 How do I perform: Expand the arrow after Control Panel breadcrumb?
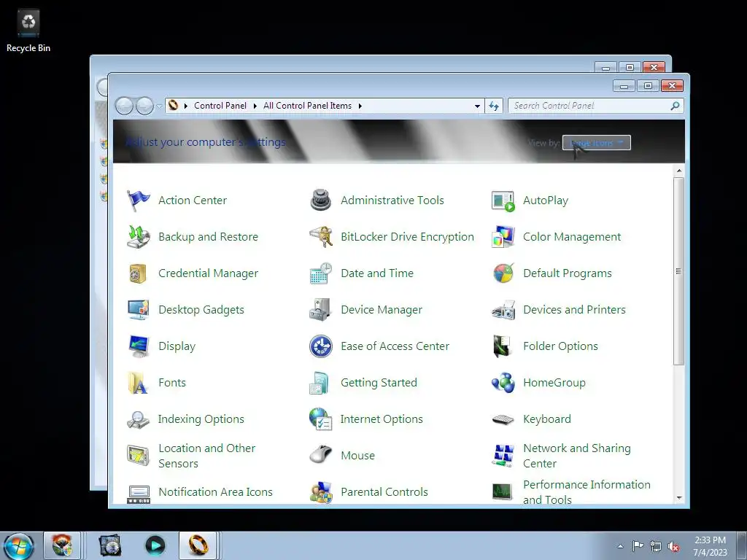(255, 106)
